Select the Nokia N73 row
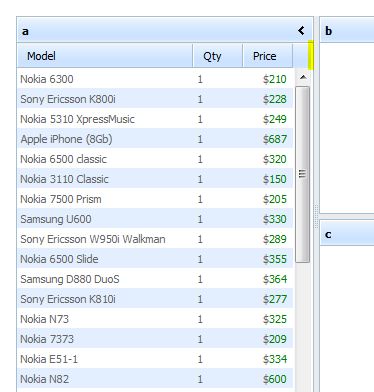 click(x=155, y=319)
